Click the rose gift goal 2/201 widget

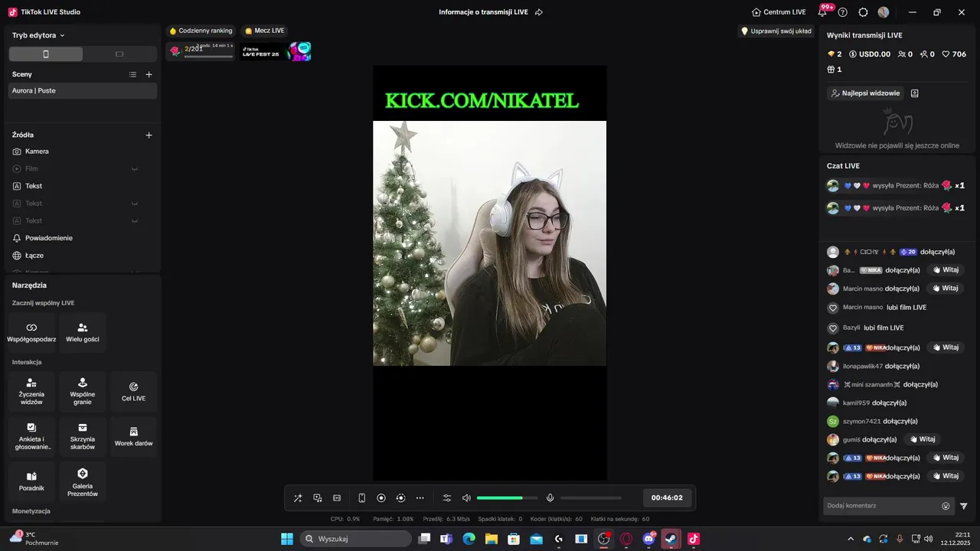pyautogui.click(x=201, y=51)
